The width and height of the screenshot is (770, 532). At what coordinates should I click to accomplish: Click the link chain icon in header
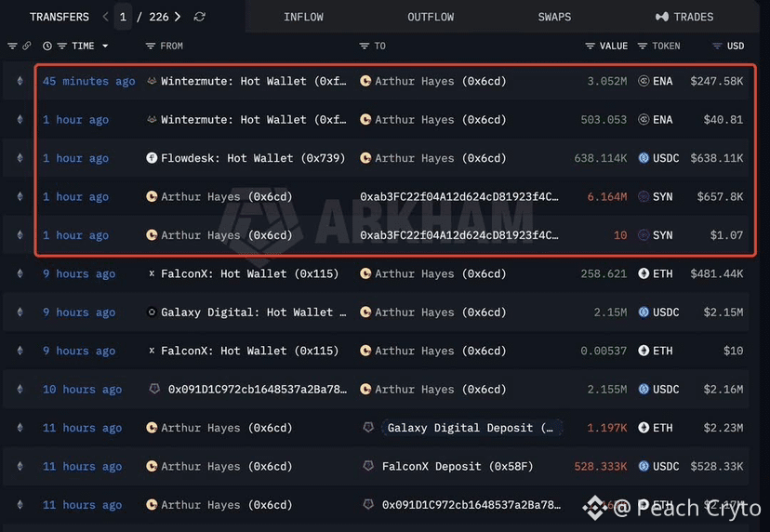pos(27,46)
